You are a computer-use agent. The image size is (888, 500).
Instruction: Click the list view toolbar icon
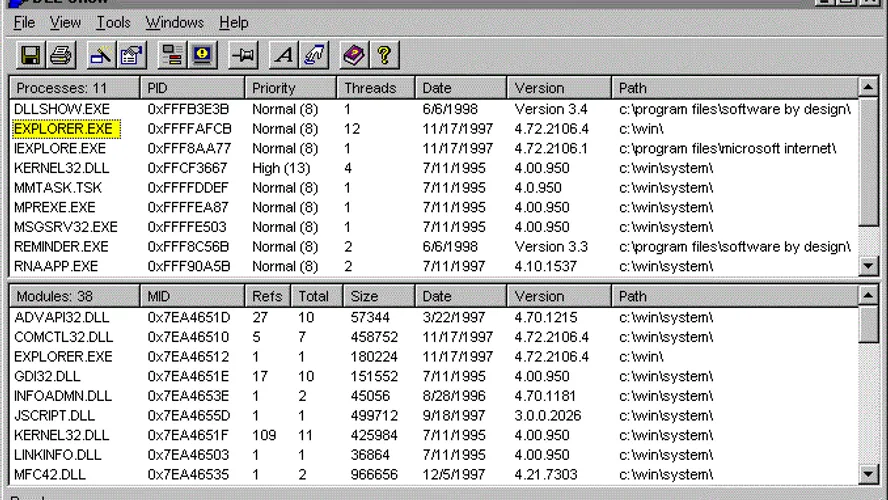pos(173,56)
